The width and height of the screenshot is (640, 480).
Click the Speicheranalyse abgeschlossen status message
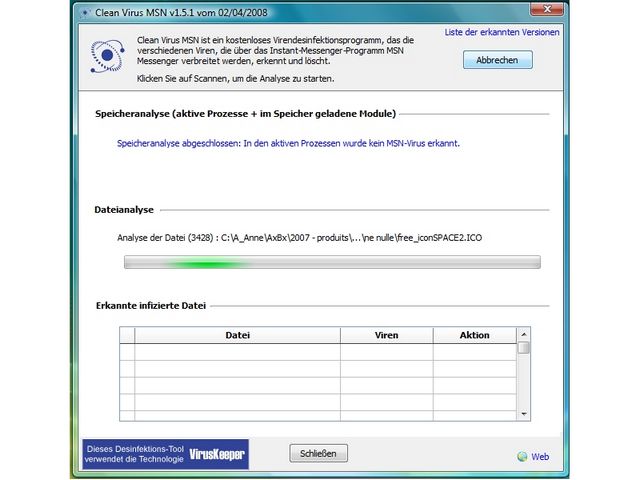coord(288,143)
